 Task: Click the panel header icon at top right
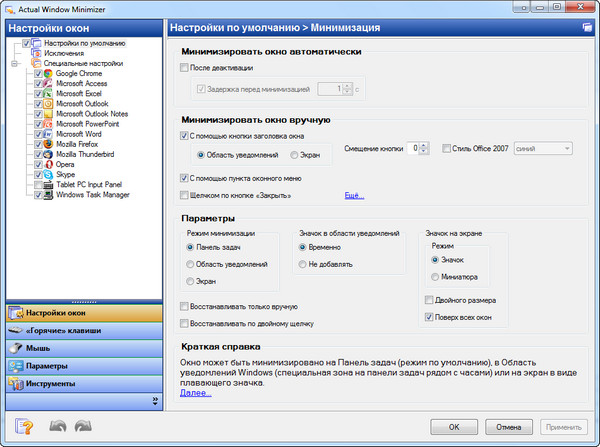point(587,28)
